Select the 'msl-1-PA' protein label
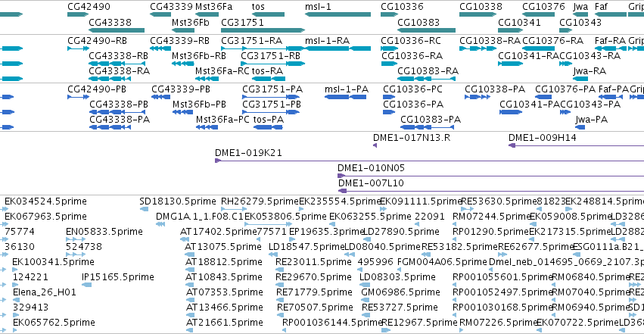644x334 pixels. (x=347, y=89)
